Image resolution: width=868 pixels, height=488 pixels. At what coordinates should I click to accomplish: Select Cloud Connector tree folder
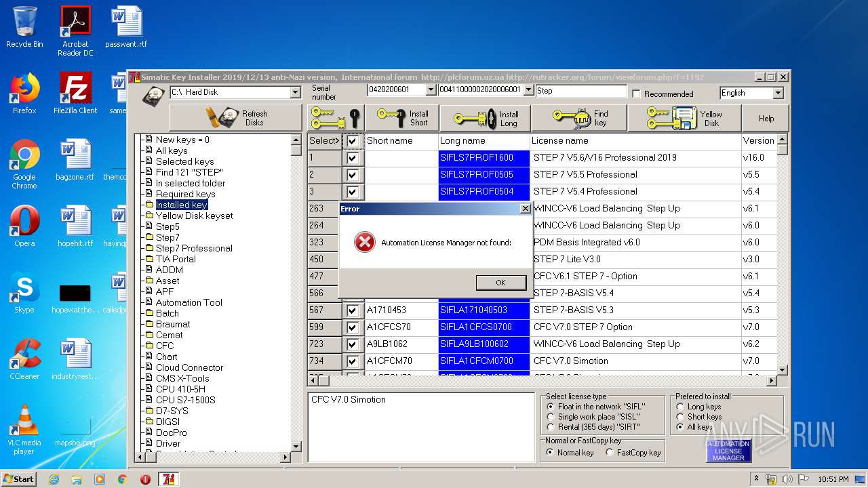click(x=189, y=367)
